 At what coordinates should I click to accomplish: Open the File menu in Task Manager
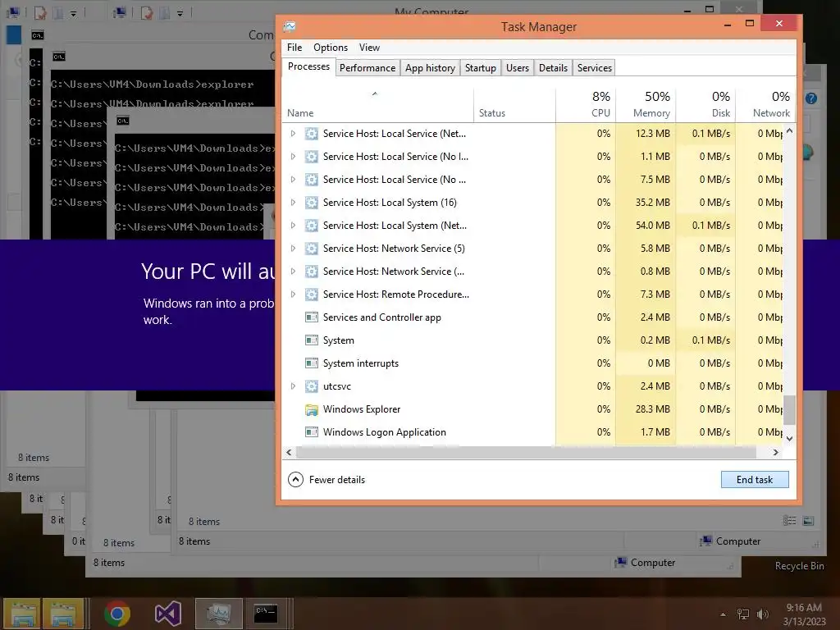294,48
